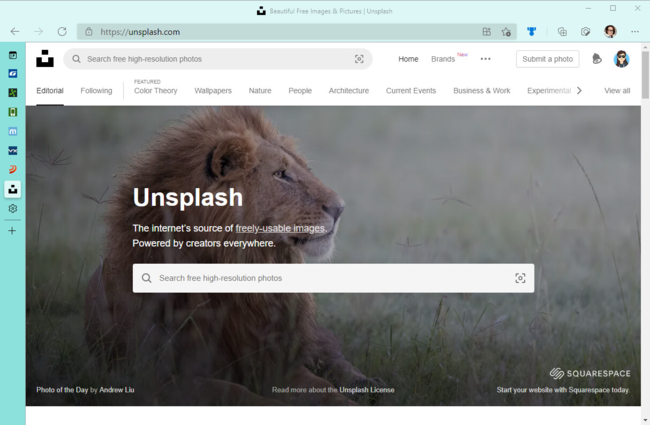Click the Squarespace sponsor logo
The height and width of the screenshot is (425, 650).
click(590, 374)
